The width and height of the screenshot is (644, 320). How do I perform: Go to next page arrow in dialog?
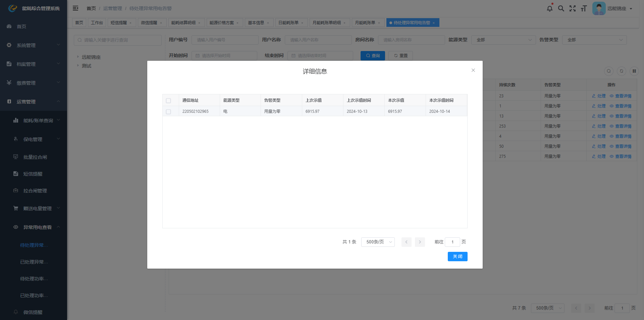click(x=420, y=242)
